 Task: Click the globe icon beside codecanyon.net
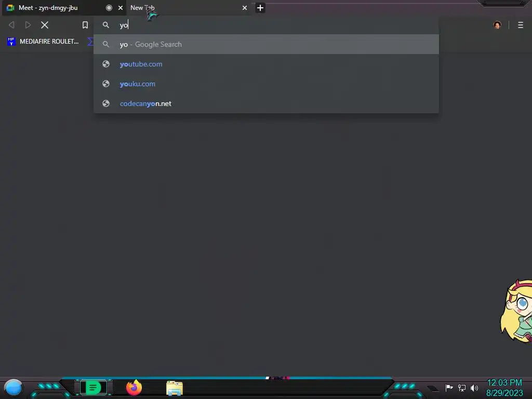point(106,103)
